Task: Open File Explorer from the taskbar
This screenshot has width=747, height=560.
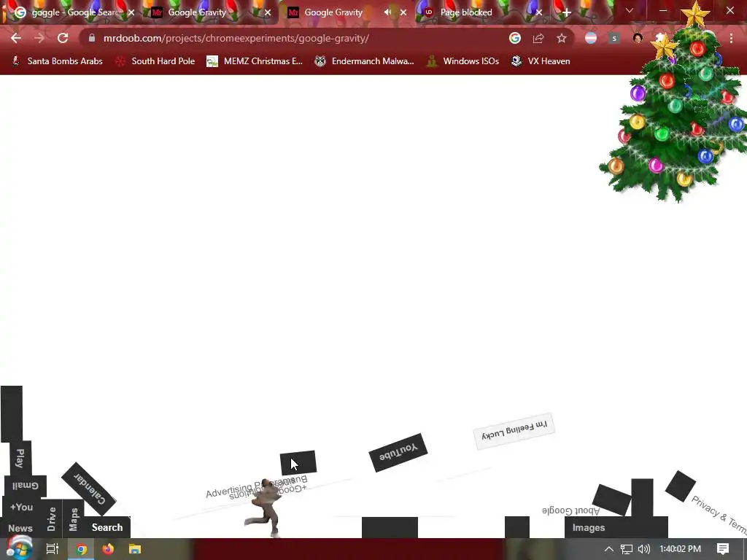Action: 135,549
